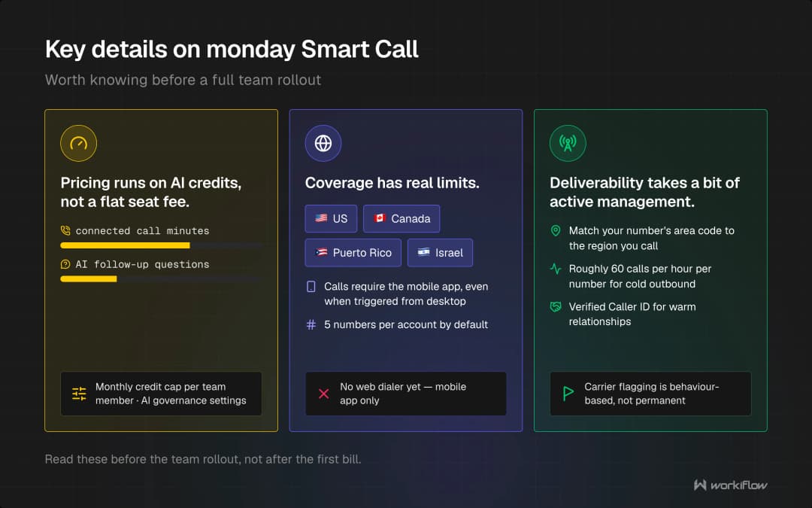Click the Canada flag icon
Screen dimensions: 812x508
pyautogui.click(x=380, y=218)
